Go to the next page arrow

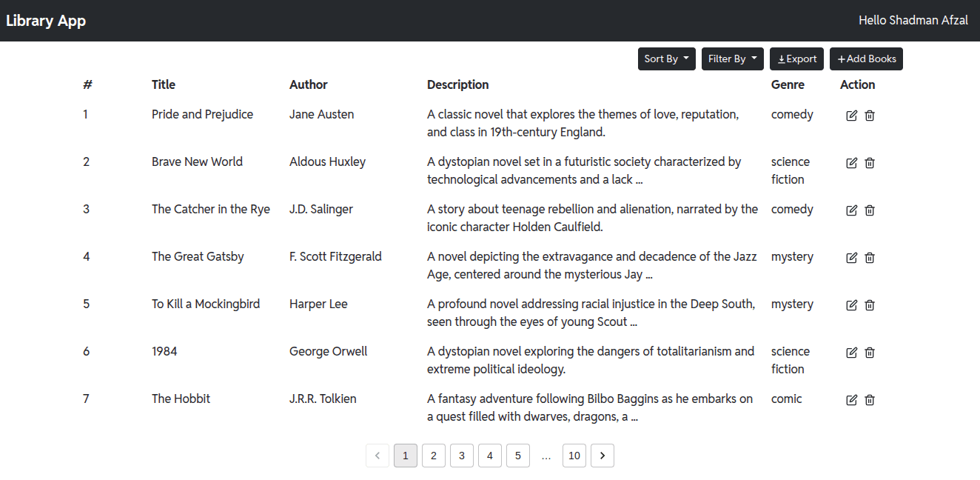click(x=603, y=456)
